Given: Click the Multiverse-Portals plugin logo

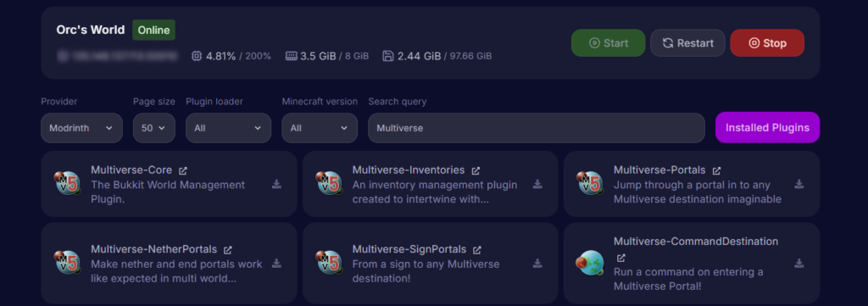Looking at the screenshot, I should pos(590,183).
